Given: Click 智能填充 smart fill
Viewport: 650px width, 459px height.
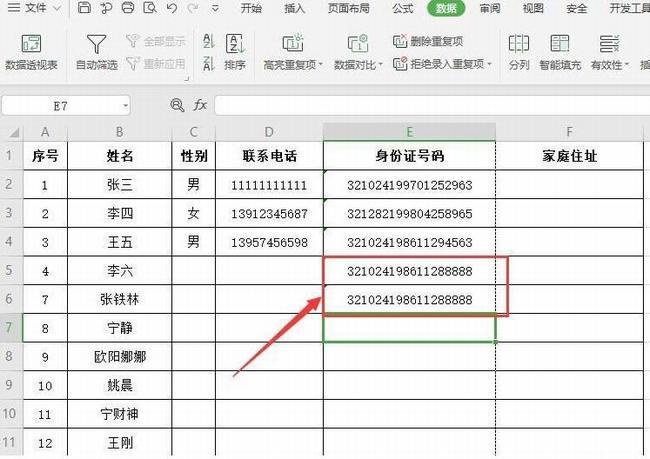Looking at the screenshot, I should pos(560,52).
